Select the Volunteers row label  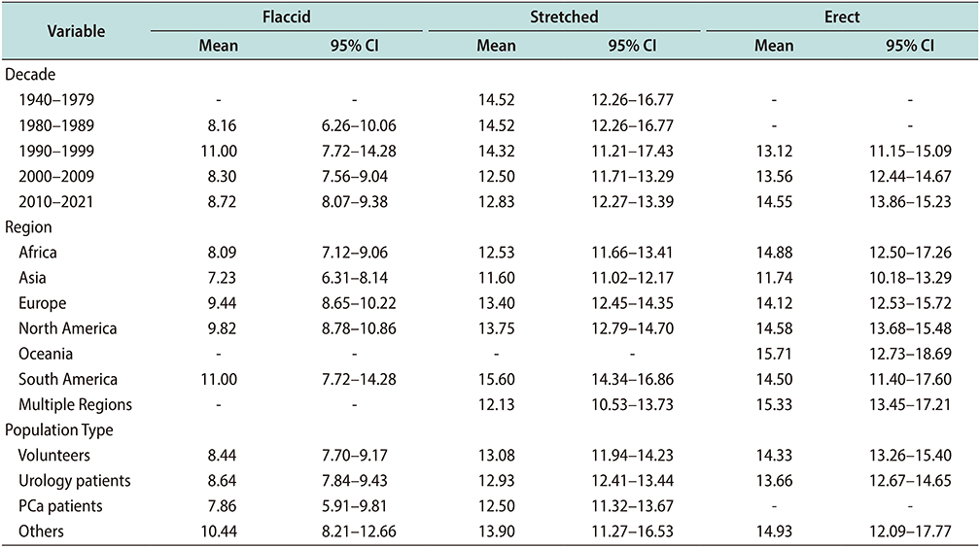(53, 455)
